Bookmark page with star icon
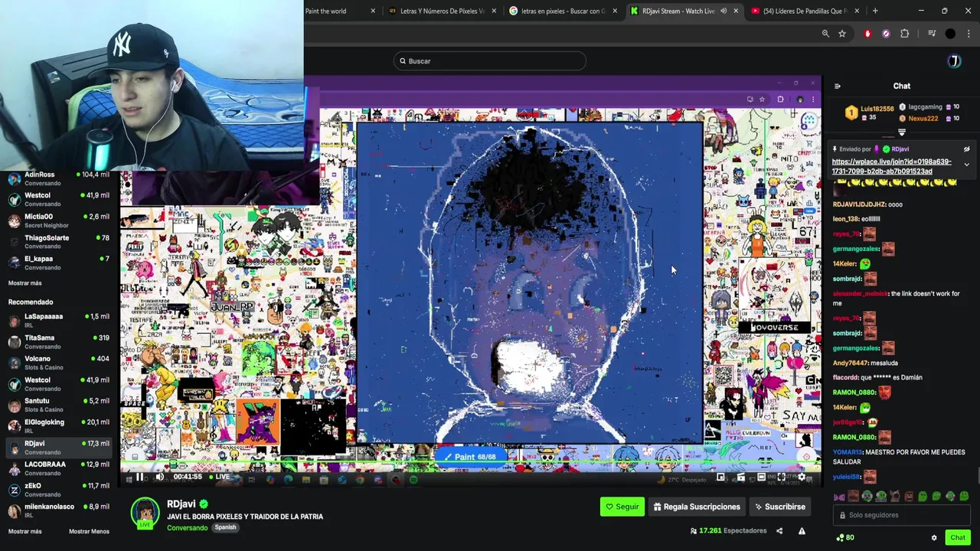The width and height of the screenshot is (980, 551). click(842, 34)
